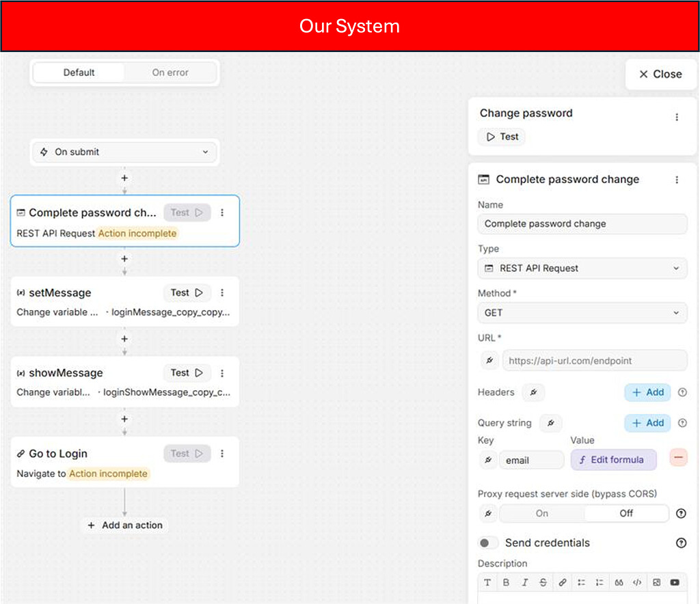700x604 pixels.
Task: Toggle Send credentials on
Action: [x=488, y=543]
